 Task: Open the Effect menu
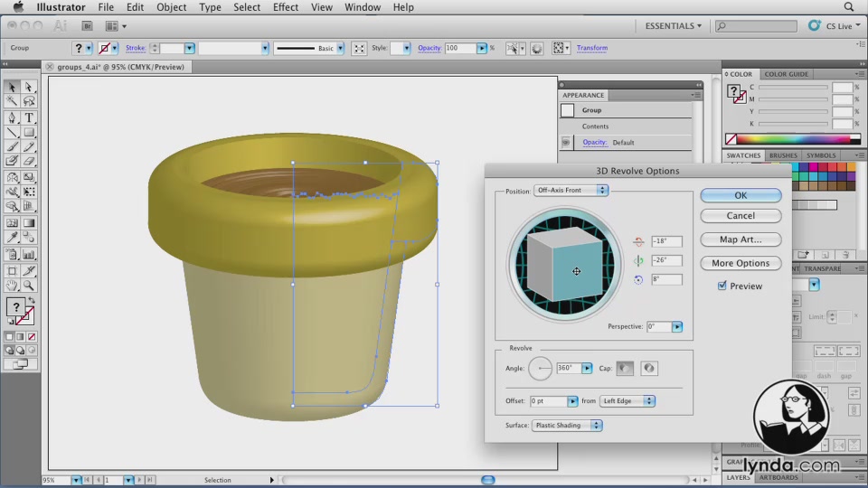pos(285,7)
